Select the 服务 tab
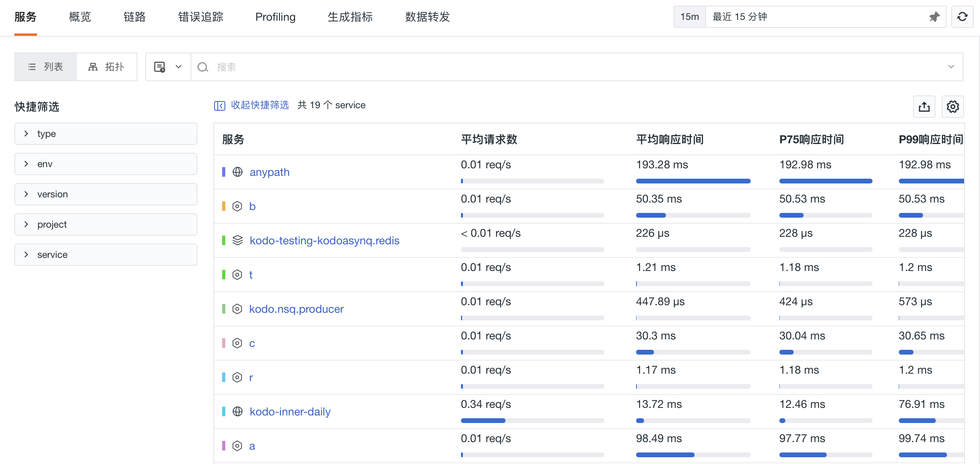Screen dimensions: 980x464 [x=25, y=17]
